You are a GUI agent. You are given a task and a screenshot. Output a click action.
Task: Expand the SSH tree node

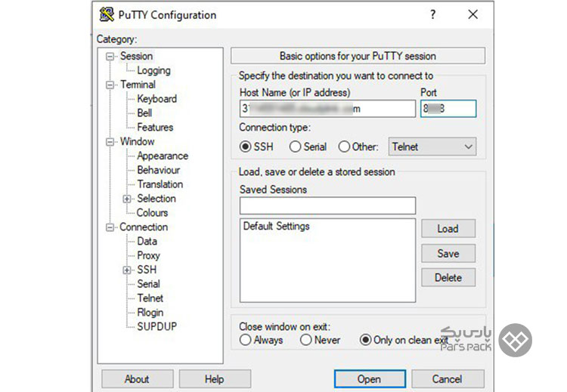click(x=126, y=270)
